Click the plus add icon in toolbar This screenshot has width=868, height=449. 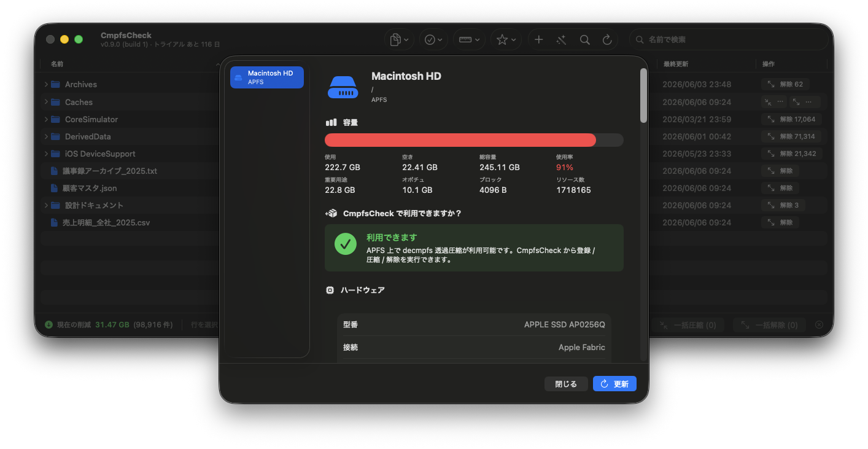pos(538,40)
